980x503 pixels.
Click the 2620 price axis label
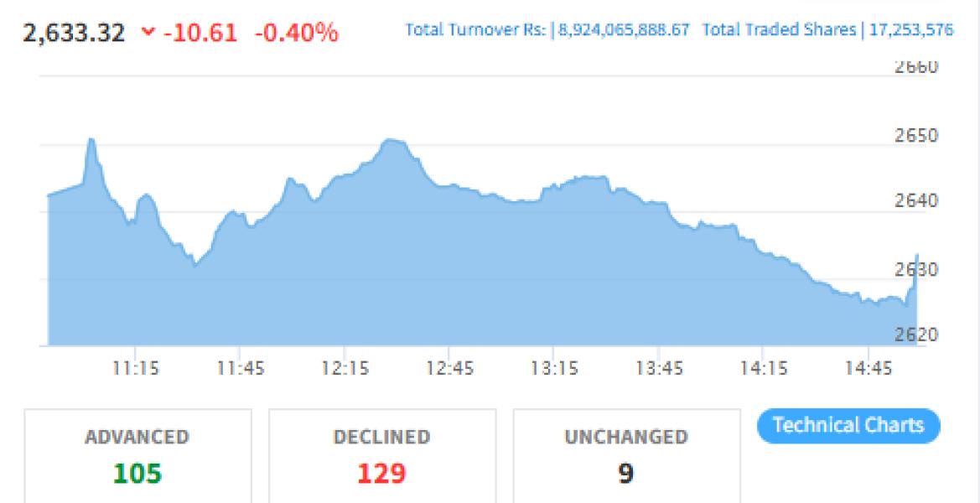917,335
